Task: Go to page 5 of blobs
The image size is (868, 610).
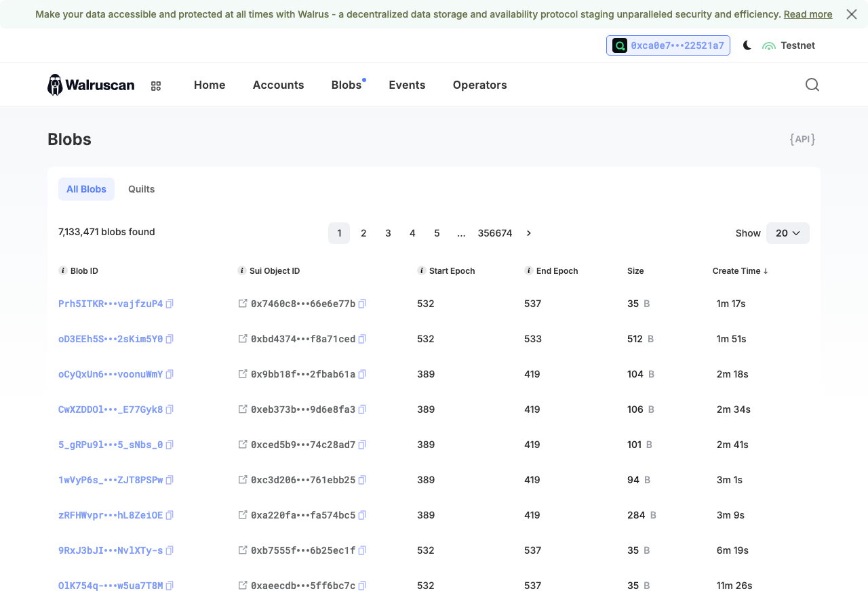Action: 437,233
